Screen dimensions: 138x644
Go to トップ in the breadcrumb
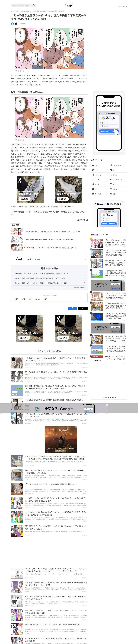(x=13, y=11)
